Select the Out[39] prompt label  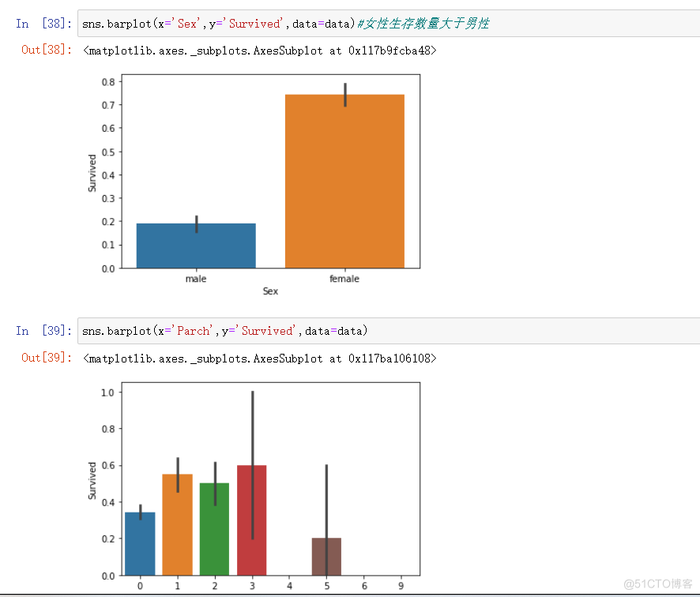pyautogui.click(x=47, y=358)
